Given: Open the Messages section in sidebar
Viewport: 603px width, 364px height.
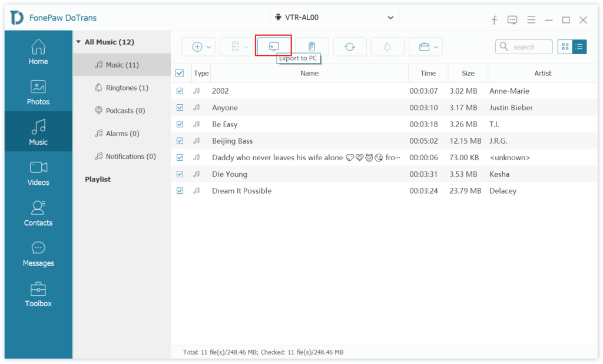Looking at the screenshot, I should pos(38,254).
